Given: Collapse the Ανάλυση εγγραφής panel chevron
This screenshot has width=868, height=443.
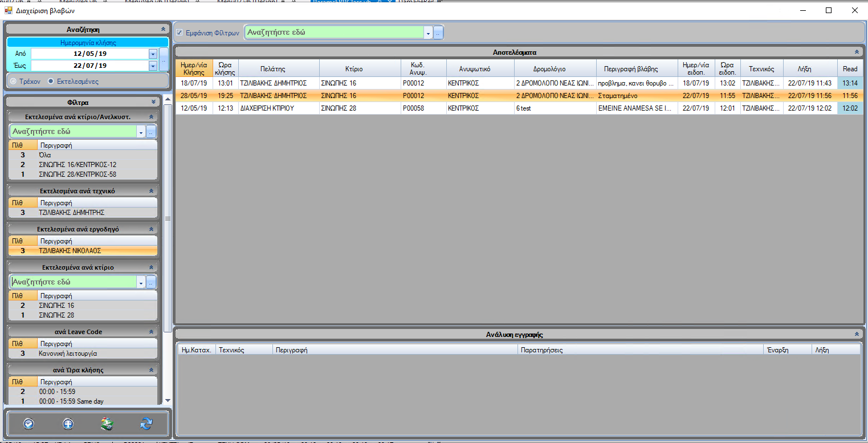Looking at the screenshot, I should coord(857,334).
